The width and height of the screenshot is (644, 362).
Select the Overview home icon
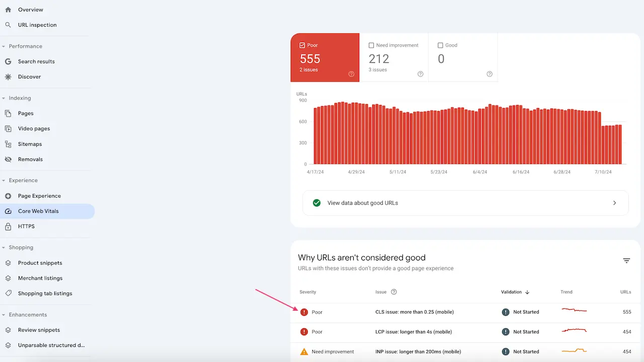(x=8, y=9)
